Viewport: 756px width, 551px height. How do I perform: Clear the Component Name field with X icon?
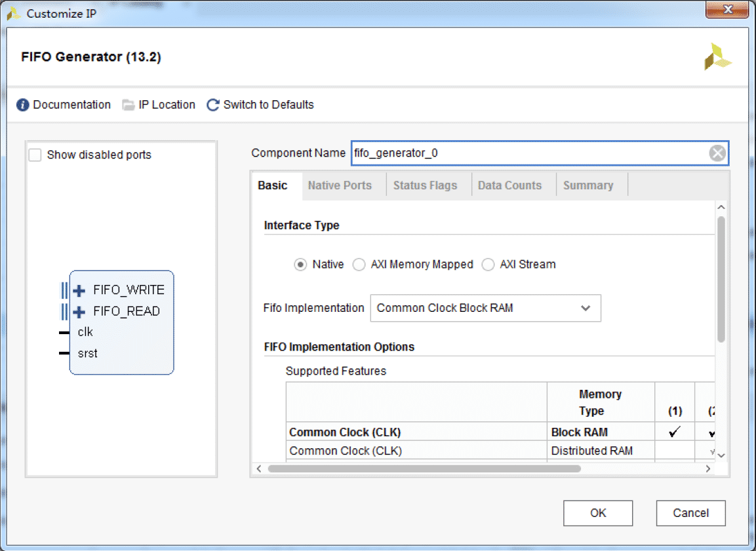point(717,153)
